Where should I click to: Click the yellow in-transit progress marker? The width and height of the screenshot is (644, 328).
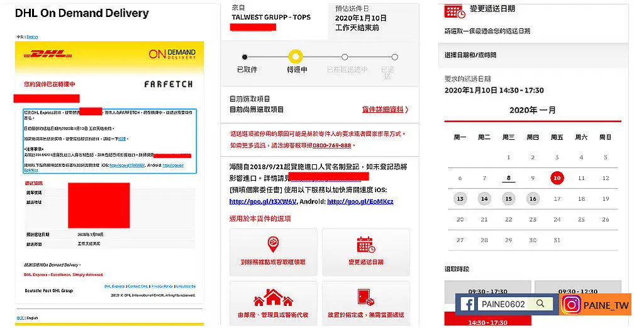296,57
